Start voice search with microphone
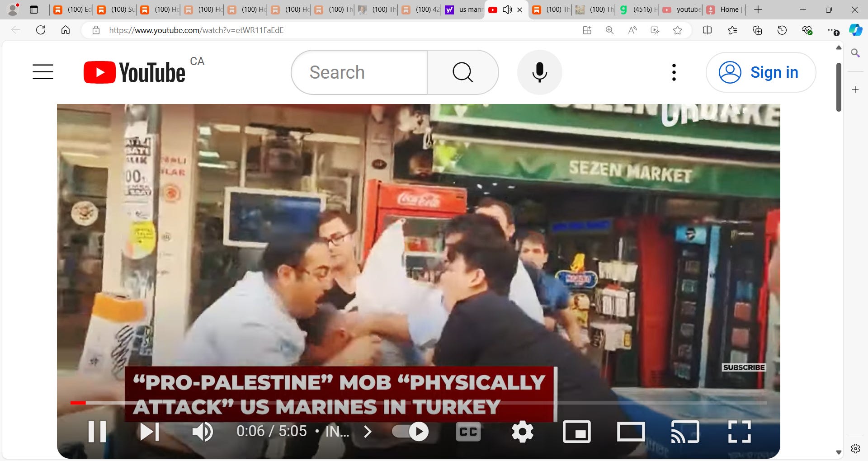 tap(539, 72)
